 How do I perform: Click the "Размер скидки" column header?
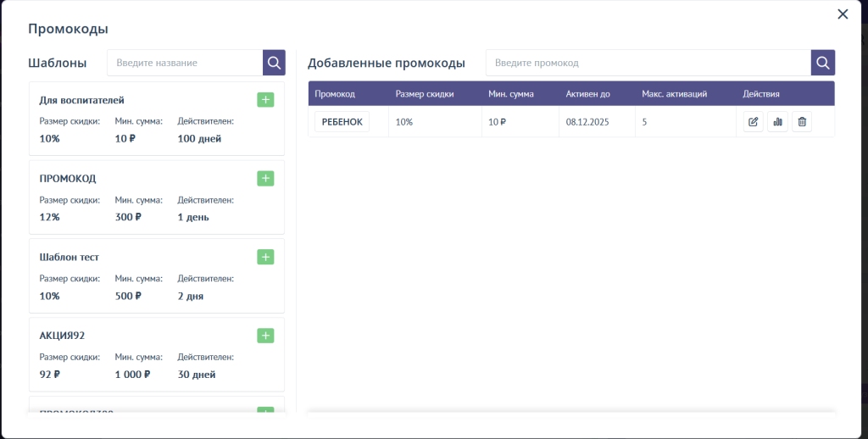(425, 94)
